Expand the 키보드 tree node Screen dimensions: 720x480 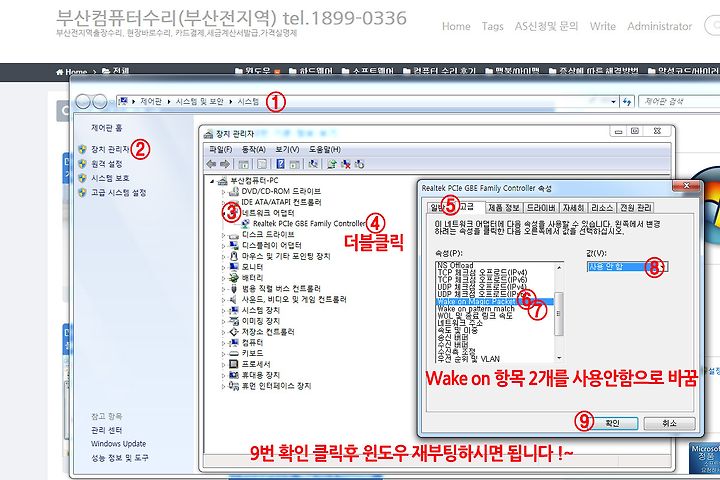pyautogui.click(x=224, y=353)
